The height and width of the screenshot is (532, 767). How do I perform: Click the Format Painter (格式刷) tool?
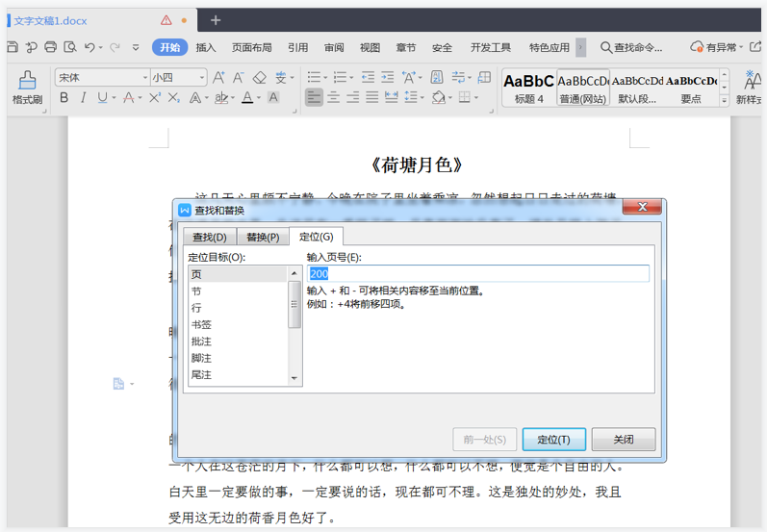[x=27, y=88]
